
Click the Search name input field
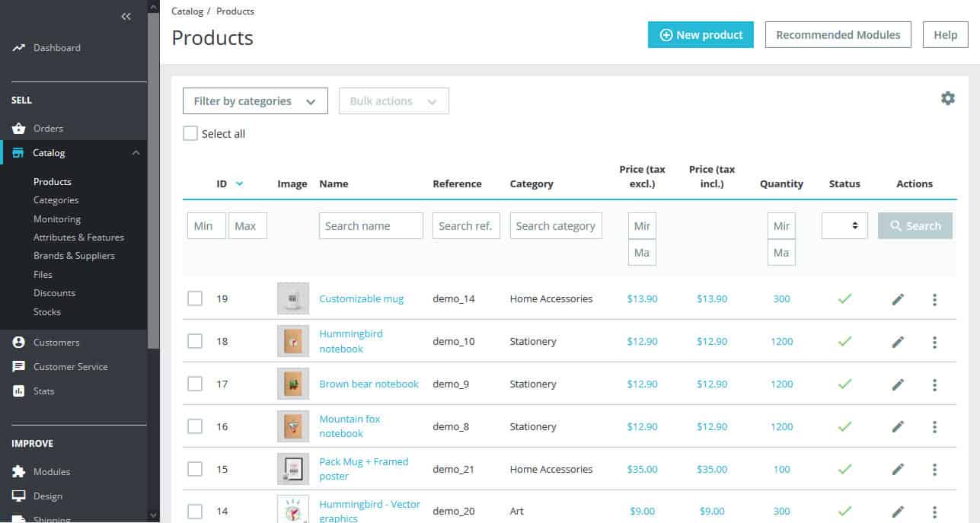(371, 226)
